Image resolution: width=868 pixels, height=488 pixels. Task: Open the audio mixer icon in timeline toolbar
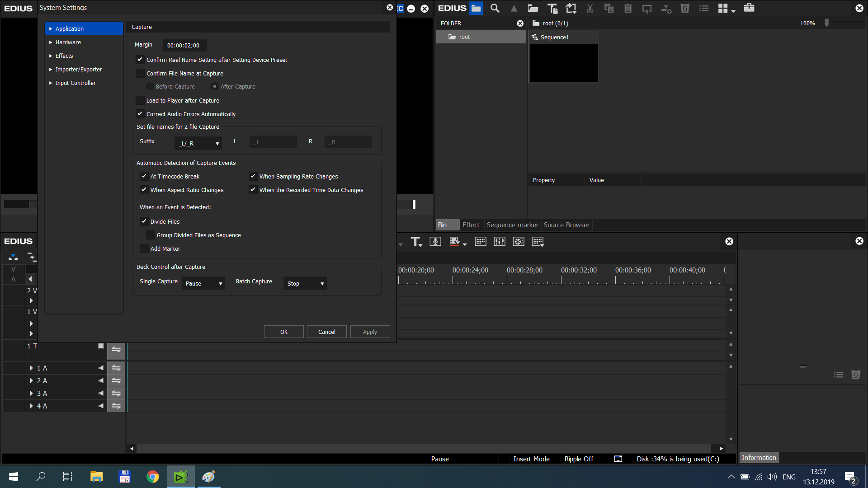click(500, 241)
